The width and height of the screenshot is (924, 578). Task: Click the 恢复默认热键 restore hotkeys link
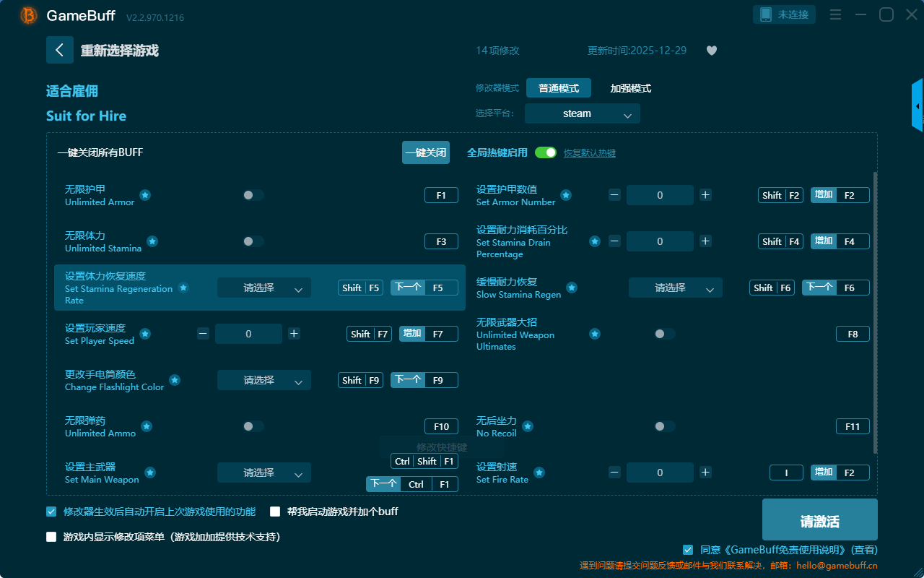point(589,153)
